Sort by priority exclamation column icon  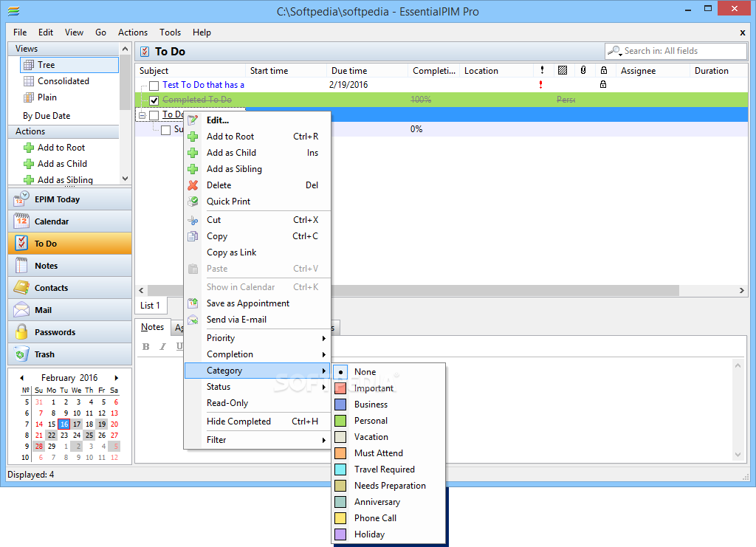(543, 70)
